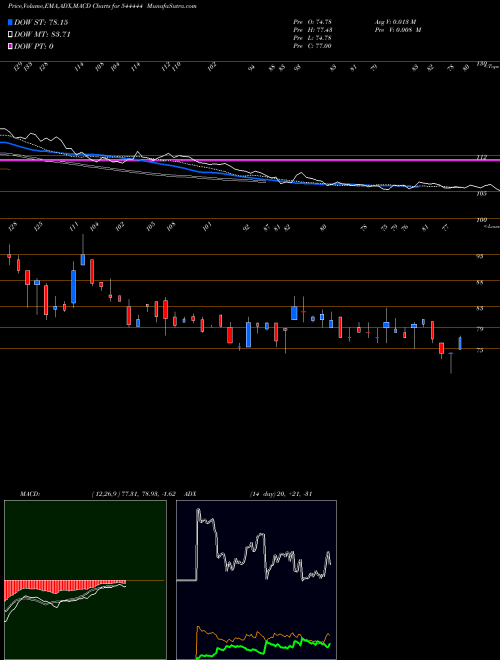
Task: Click the DOW PT: 0 label
Action: (34, 46)
